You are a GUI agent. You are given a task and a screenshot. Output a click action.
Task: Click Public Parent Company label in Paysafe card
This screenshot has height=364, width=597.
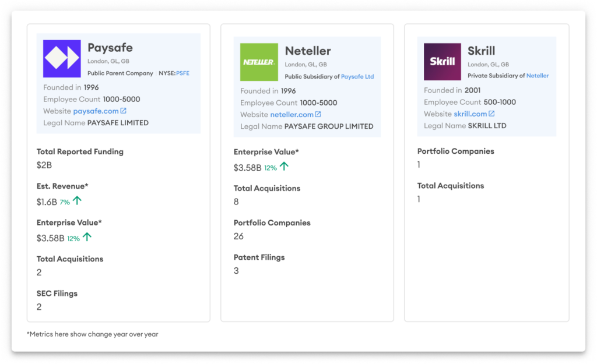click(x=120, y=73)
